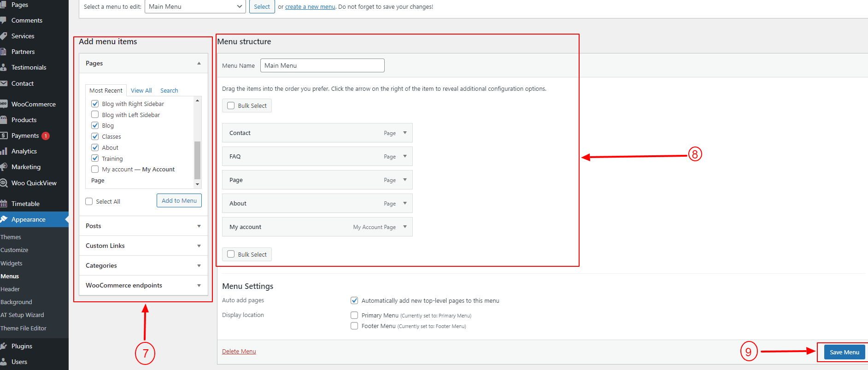
Task: Click the Woo QuickView eye icon
Action: click(4, 183)
